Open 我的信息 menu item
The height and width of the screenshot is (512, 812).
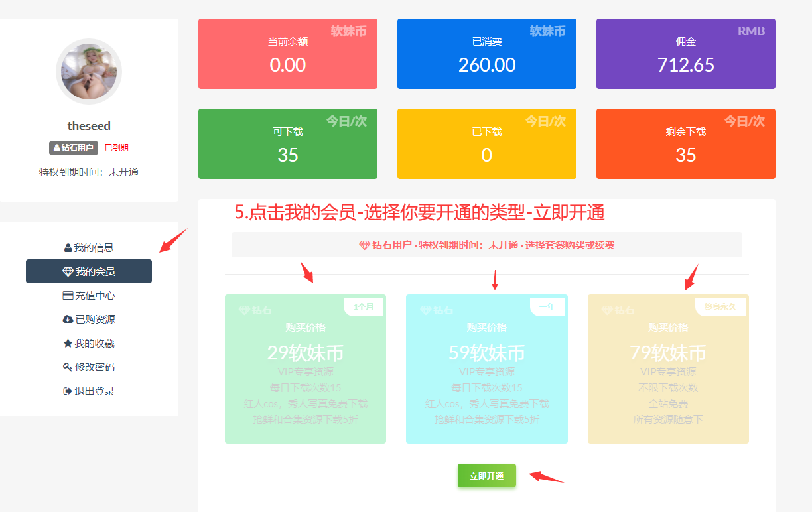click(93, 248)
